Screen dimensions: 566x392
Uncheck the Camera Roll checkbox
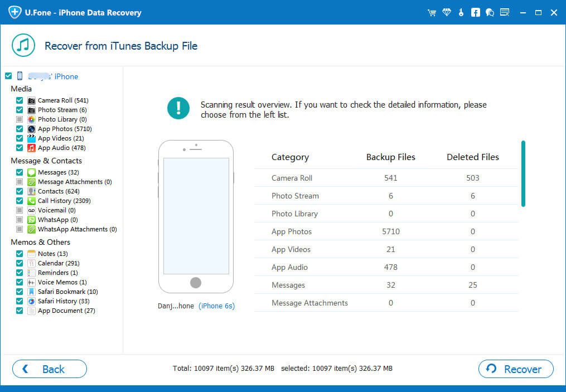tap(20, 100)
